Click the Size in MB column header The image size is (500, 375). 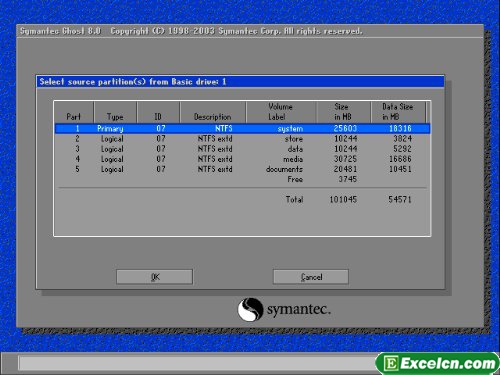click(343, 112)
